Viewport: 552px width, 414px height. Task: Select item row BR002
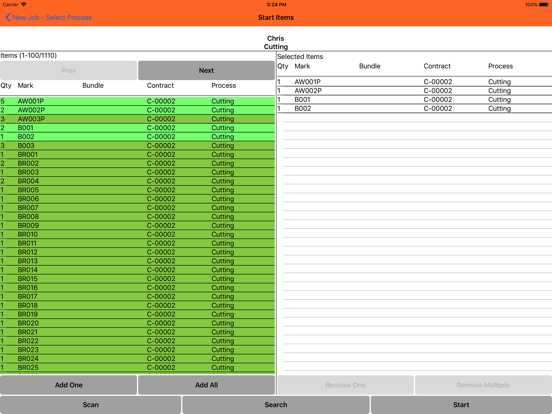click(137, 163)
